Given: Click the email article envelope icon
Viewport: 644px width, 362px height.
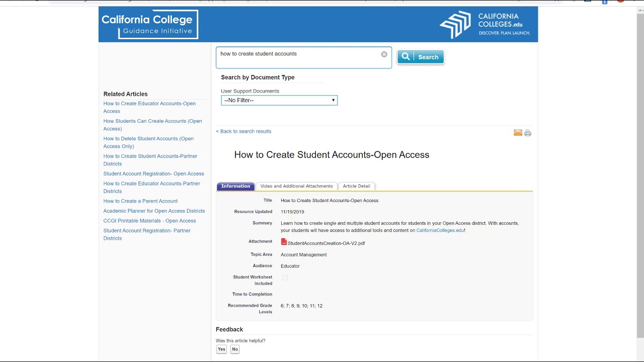Looking at the screenshot, I should tap(518, 133).
